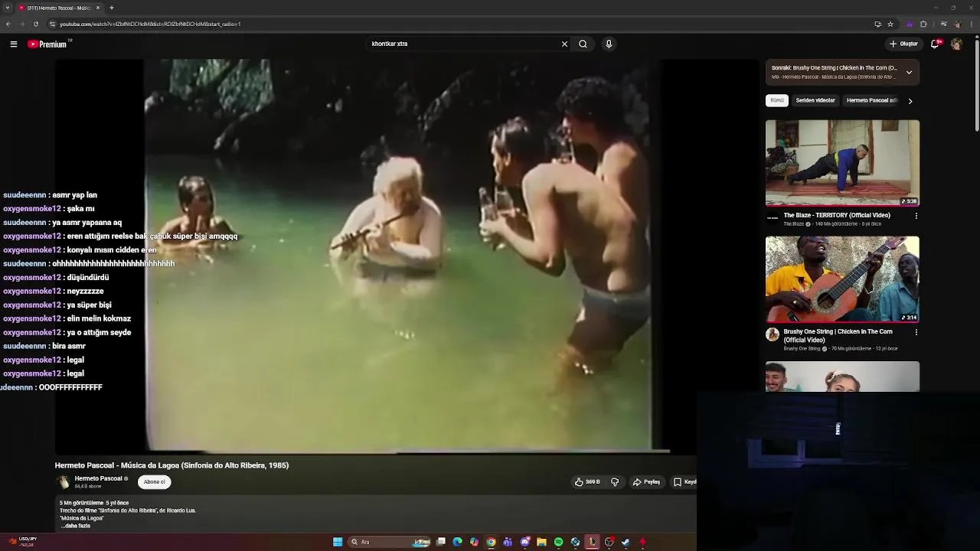Image resolution: width=980 pixels, height=551 pixels.
Task: Open a new browser tab
Action: click(111, 8)
